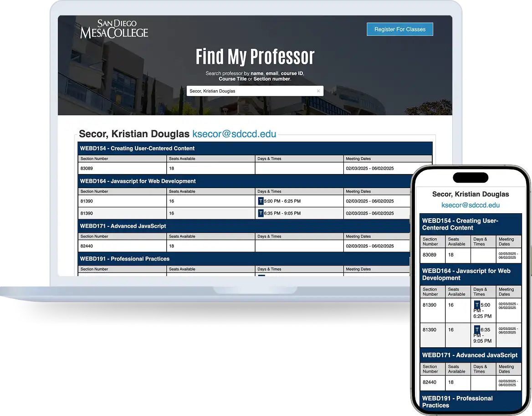Select the WEBD164 course header on the phone
Image resolution: width=532 pixels, height=416 pixels.
click(470, 274)
